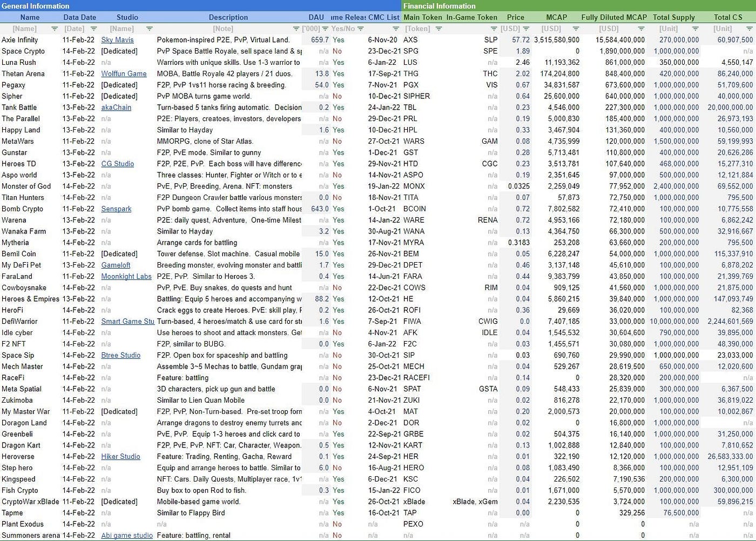Open the Abi game studio link
Viewport: 756px width, 541px height.
127,535
